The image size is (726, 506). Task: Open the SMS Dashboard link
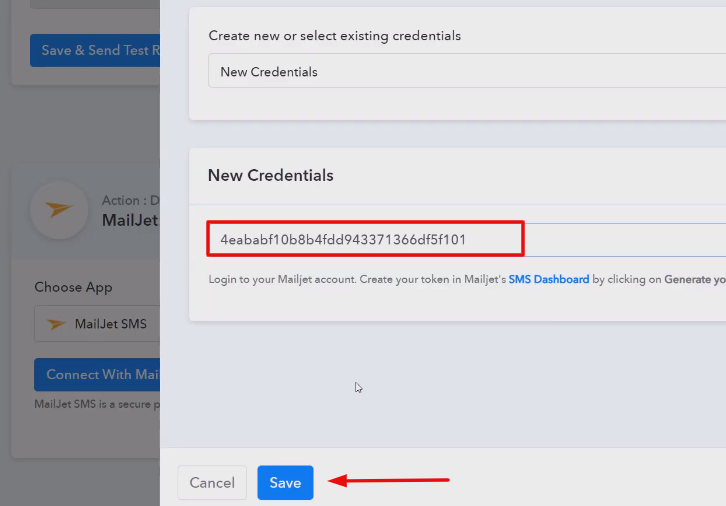tap(549, 279)
